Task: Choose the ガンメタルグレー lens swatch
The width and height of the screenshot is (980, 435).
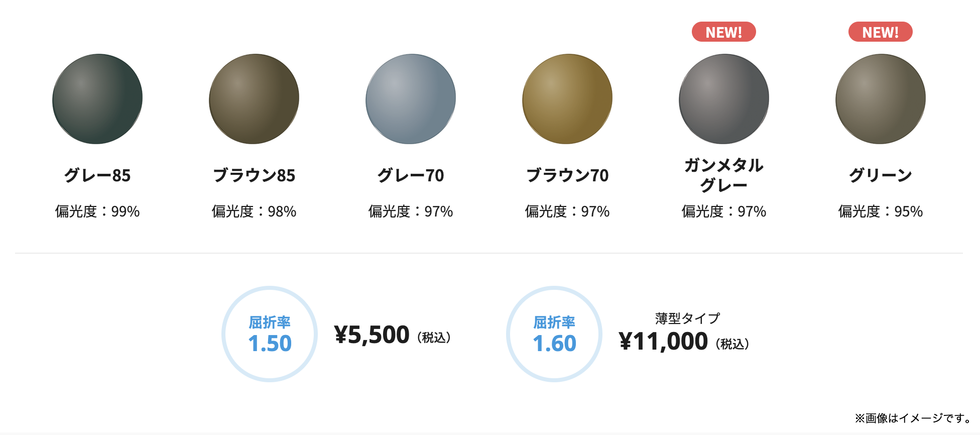Action: pos(724,99)
